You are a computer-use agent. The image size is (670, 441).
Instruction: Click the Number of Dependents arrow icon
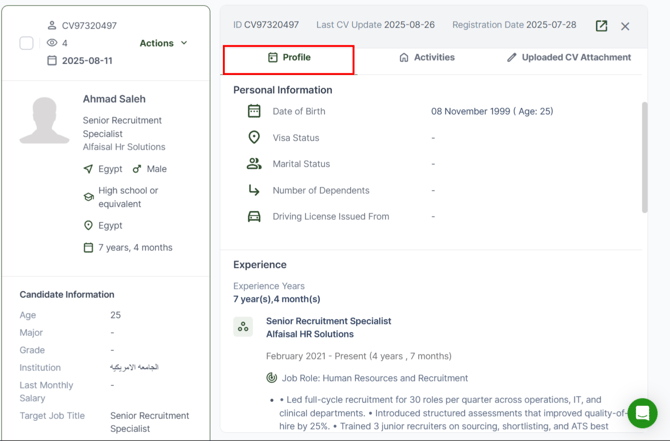[254, 190]
